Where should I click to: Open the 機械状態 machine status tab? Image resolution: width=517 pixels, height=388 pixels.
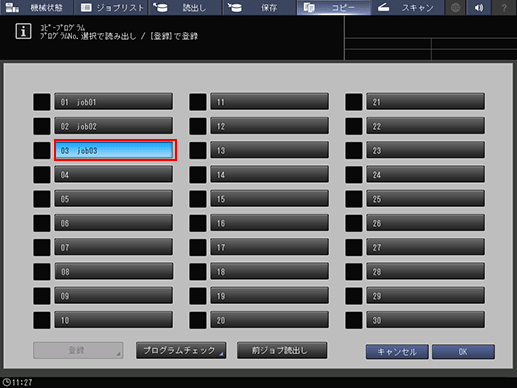tap(36, 7)
